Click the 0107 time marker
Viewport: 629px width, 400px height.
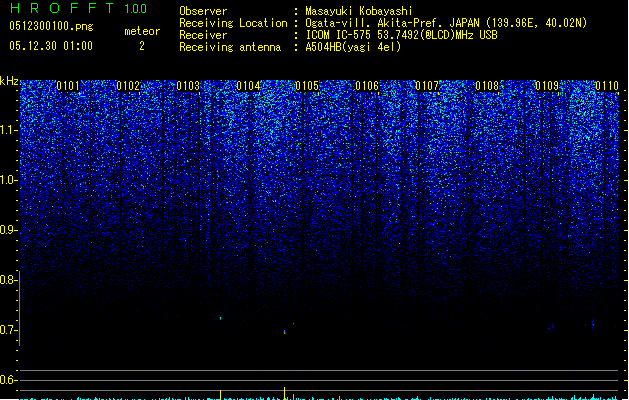(427, 86)
